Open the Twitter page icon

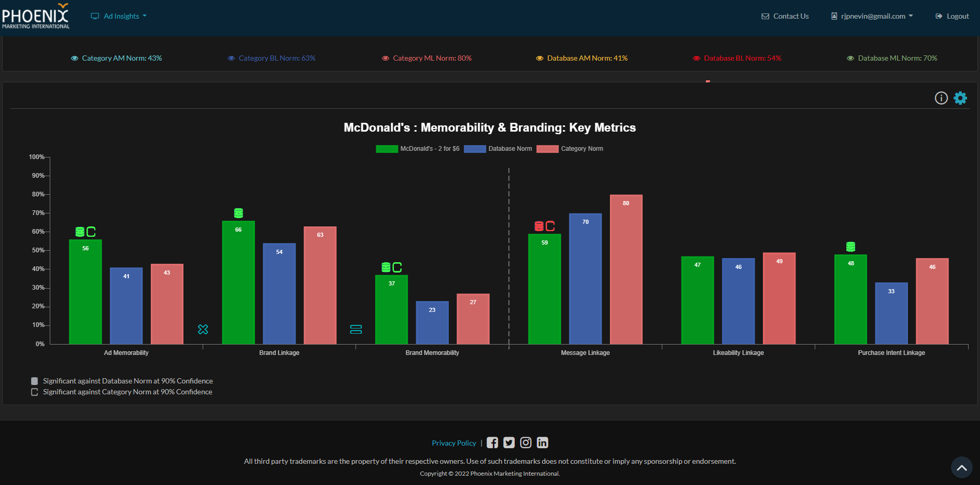[x=509, y=443]
